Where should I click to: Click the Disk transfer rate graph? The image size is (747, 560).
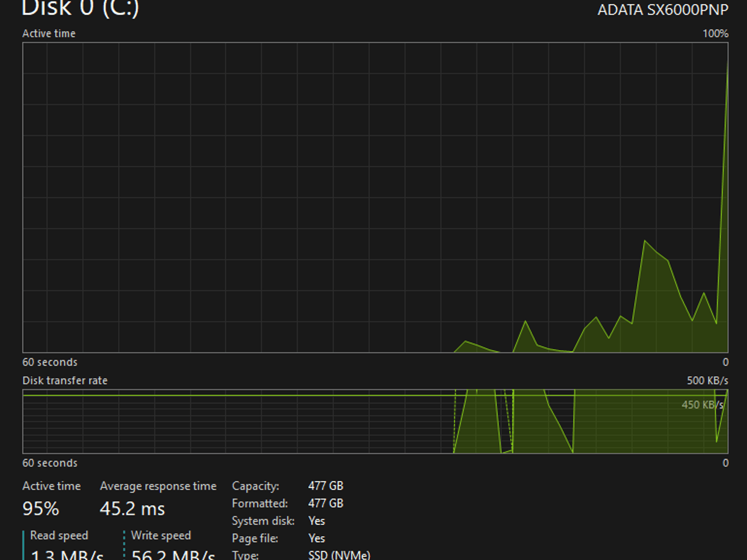tap(375, 421)
